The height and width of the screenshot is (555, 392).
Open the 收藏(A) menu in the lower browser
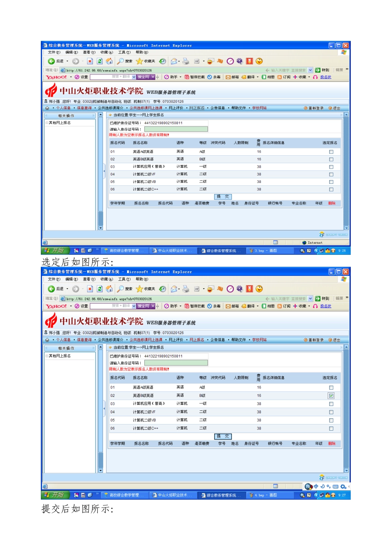click(x=106, y=280)
